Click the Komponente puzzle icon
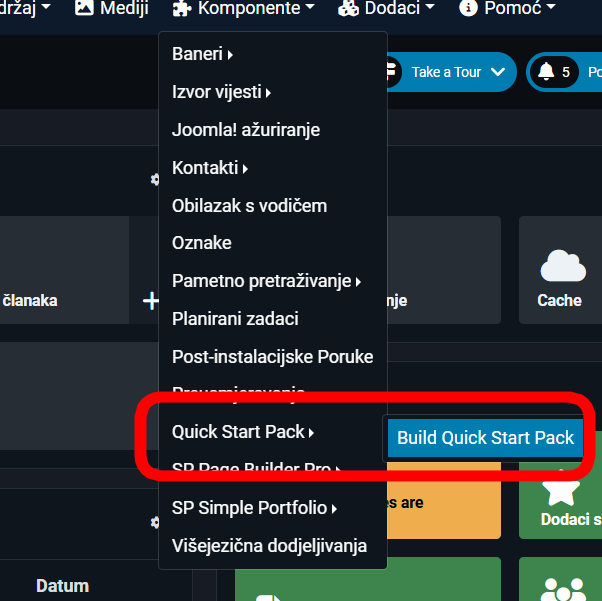 (x=182, y=8)
